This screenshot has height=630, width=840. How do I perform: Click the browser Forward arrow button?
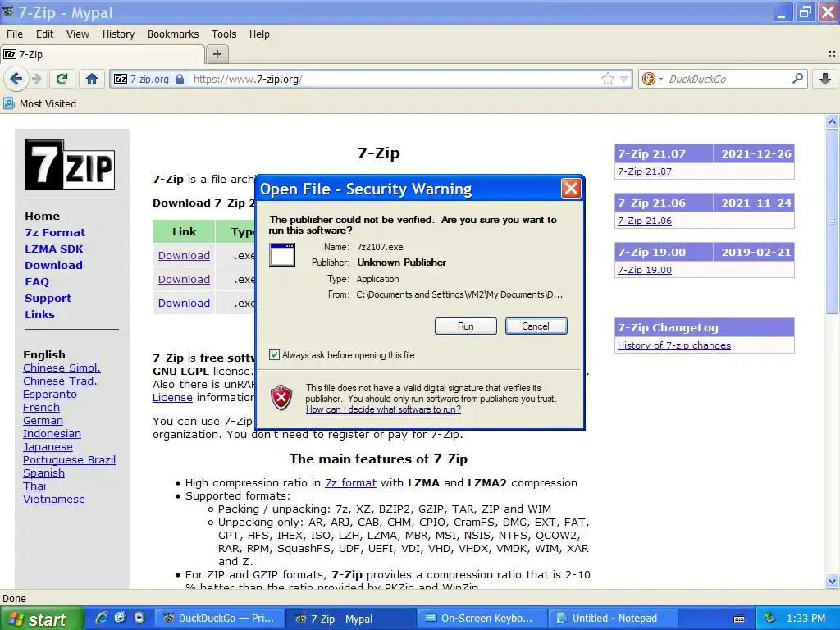(x=37, y=80)
